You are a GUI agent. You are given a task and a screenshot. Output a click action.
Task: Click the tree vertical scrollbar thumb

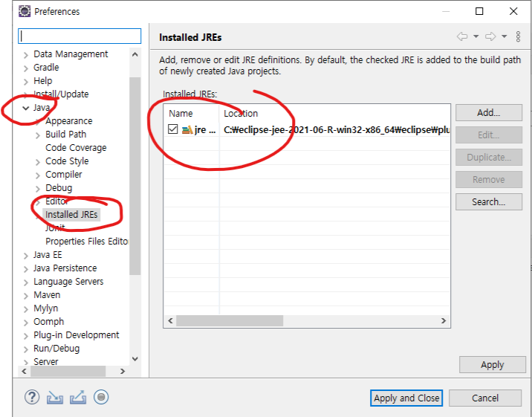click(x=134, y=175)
